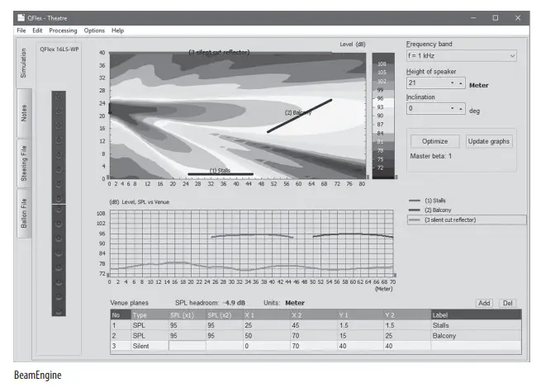
Task: Decrease the Inclination value
Action: (x=453, y=109)
